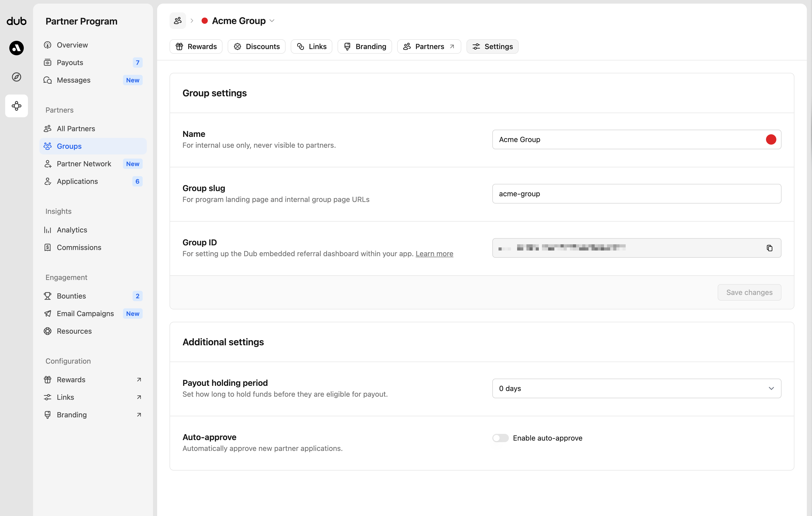This screenshot has width=812, height=516.
Task: Click the groups breadcrumb icon
Action: (178, 21)
